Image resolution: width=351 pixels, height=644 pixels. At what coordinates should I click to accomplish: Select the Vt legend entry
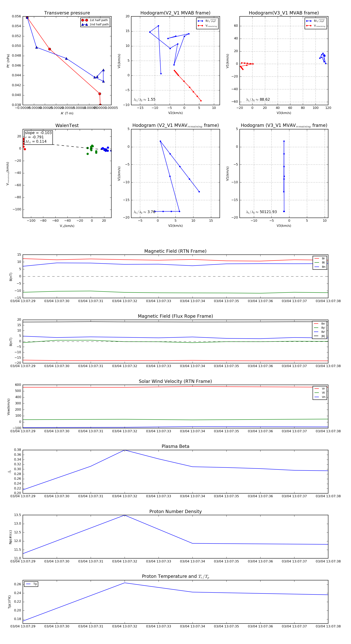(x=320, y=393)
